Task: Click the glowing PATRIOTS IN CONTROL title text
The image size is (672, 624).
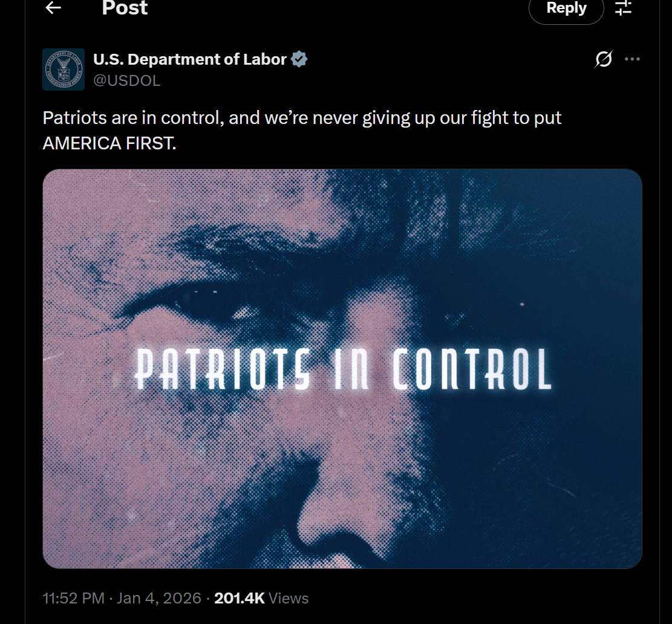Action: [x=342, y=369]
